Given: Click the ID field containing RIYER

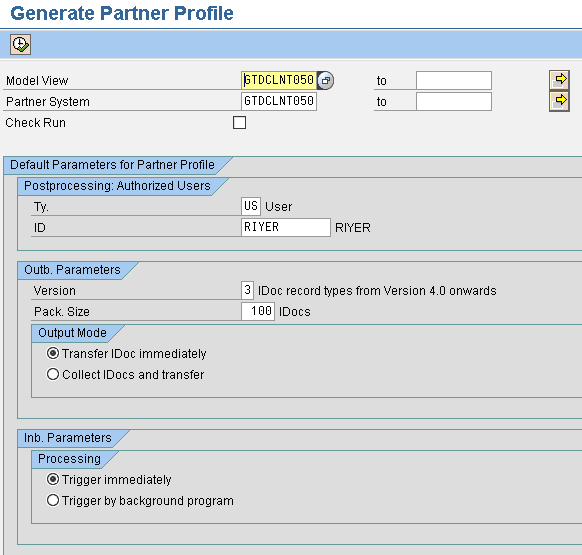Looking at the screenshot, I should click(286, 227).
